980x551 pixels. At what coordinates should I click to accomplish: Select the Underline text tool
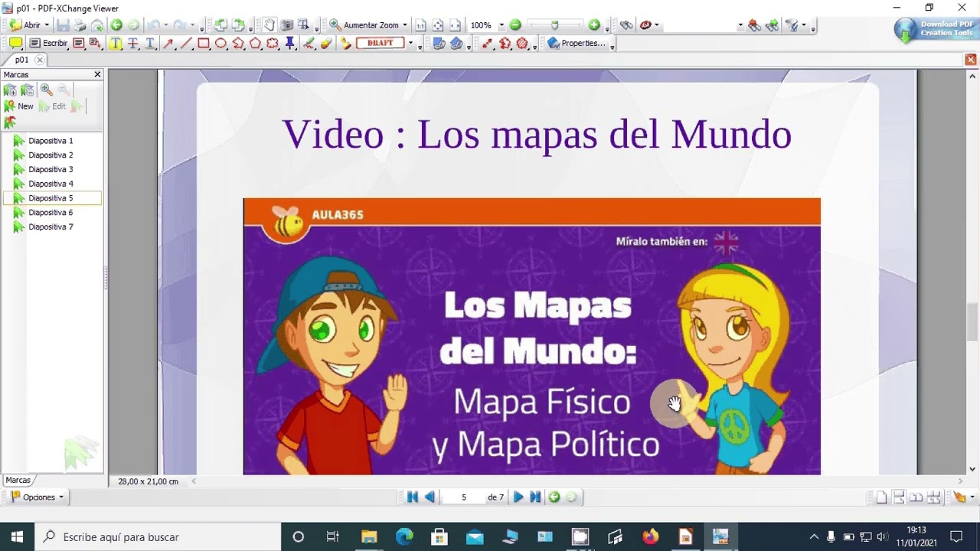pos(150,44)
